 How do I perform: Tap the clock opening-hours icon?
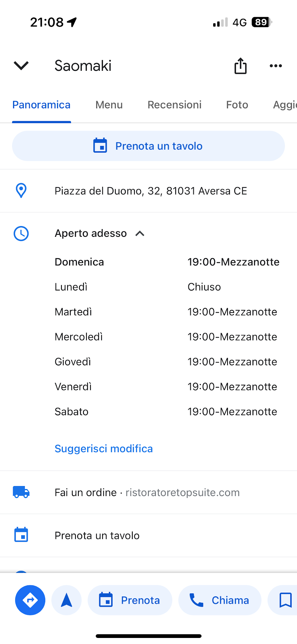[21, 233]
